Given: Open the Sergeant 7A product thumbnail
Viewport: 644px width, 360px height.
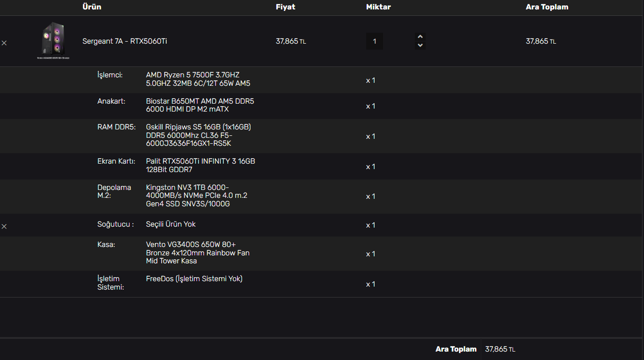Looking at the screenshot, I should tap(53, 40).
